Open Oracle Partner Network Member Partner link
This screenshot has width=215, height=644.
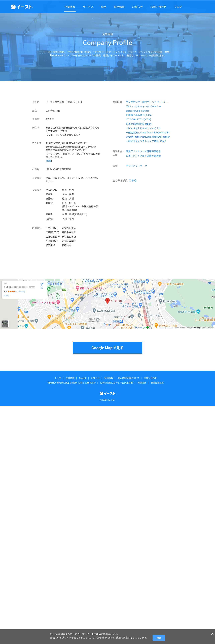point(148,137)
